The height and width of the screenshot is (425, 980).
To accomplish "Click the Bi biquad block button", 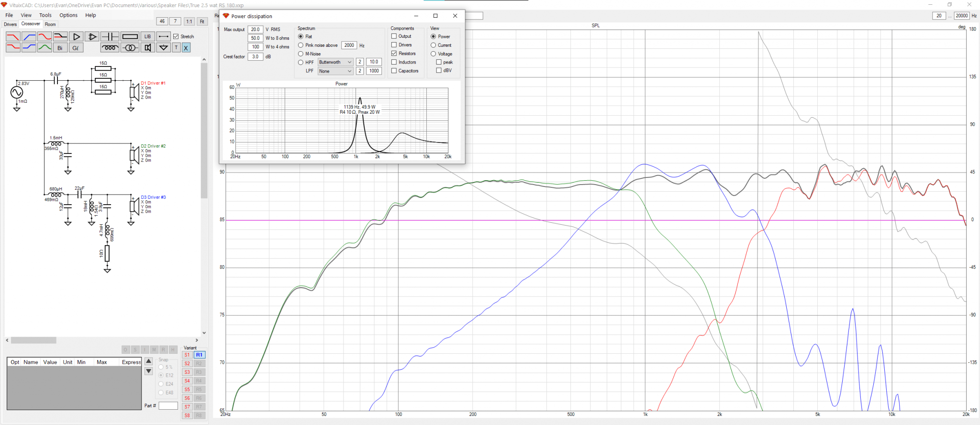I will point(60,47).
